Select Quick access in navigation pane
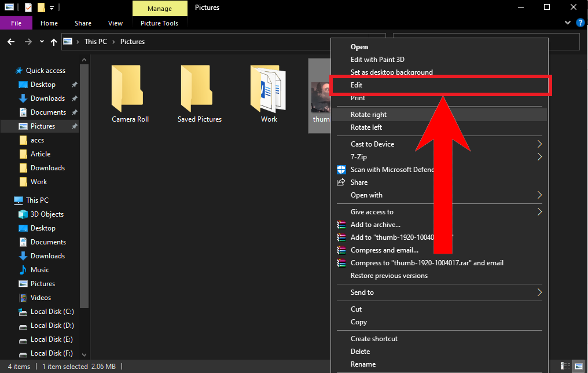 pos(45,71)
